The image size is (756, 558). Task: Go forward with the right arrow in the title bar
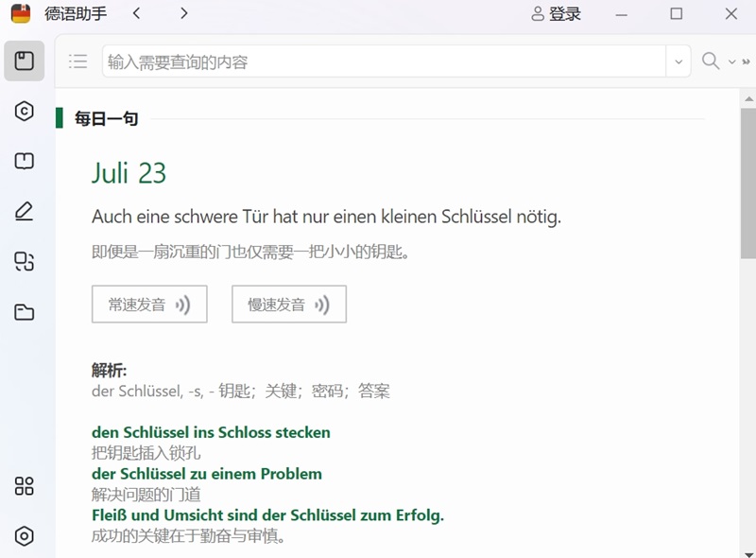click(x=183, y=13)
